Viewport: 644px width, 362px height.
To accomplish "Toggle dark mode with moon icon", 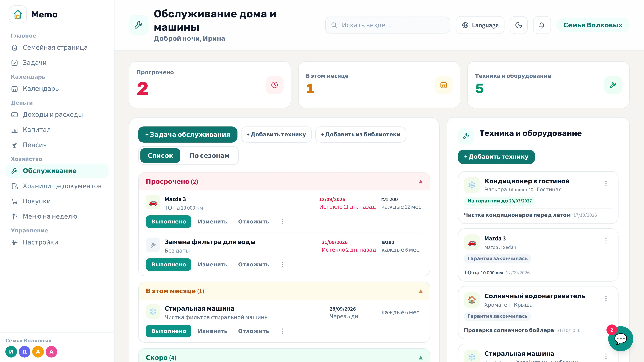I will 519,25.
